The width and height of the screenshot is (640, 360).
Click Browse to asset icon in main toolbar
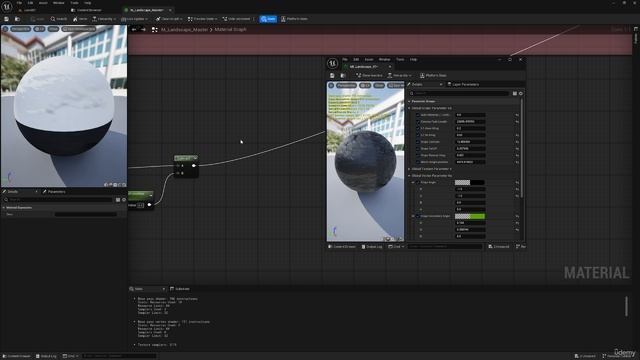(17, 19)
